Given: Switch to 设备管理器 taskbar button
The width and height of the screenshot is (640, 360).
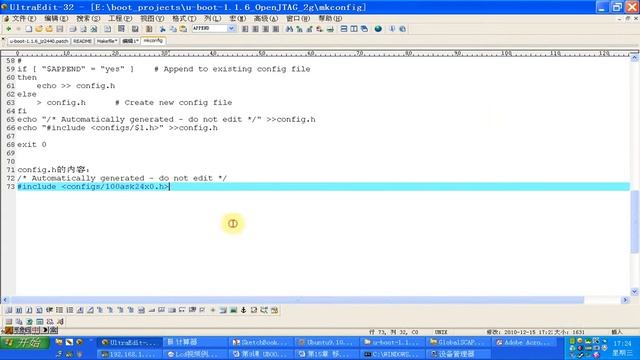Looking at the screenshot, I should (x=459, y=354).
